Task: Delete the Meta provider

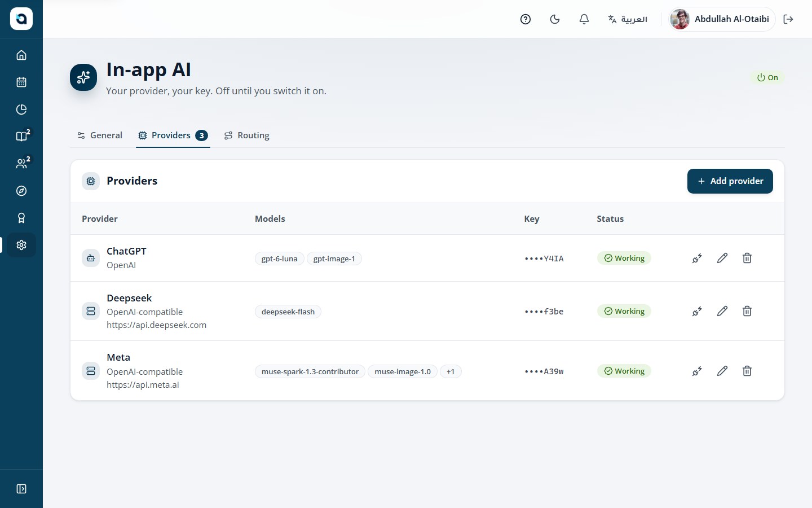Action: click(x=747, y=371)
